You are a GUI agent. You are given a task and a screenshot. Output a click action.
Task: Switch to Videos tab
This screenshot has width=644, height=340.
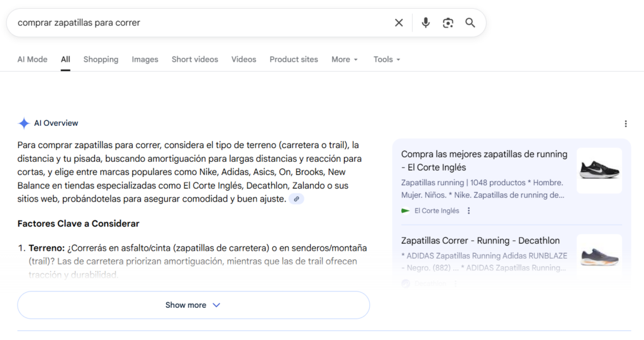pyautogui.click(x=243, y=59)
